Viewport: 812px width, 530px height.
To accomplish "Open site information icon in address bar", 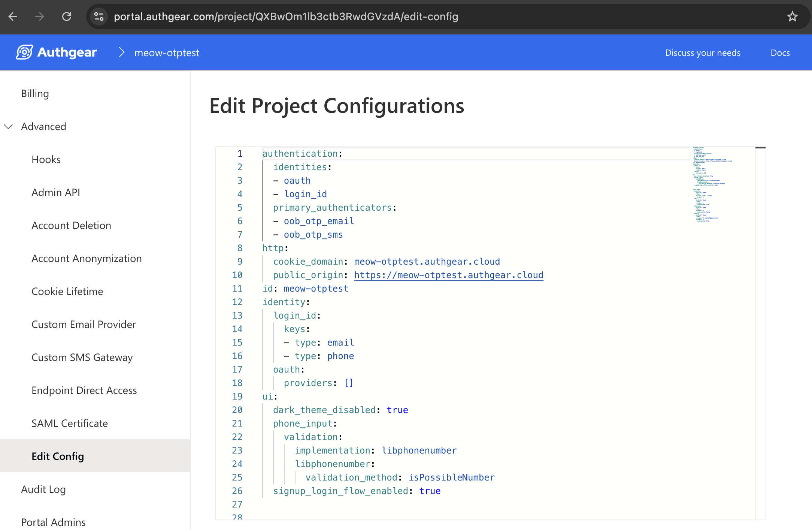I will pyautogui.click(x=99, y=16).
